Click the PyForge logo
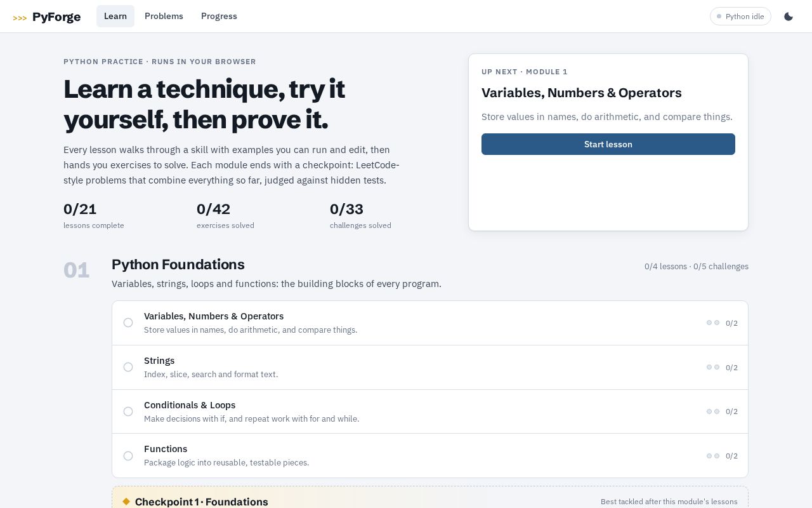 click(x=47, y=17)
